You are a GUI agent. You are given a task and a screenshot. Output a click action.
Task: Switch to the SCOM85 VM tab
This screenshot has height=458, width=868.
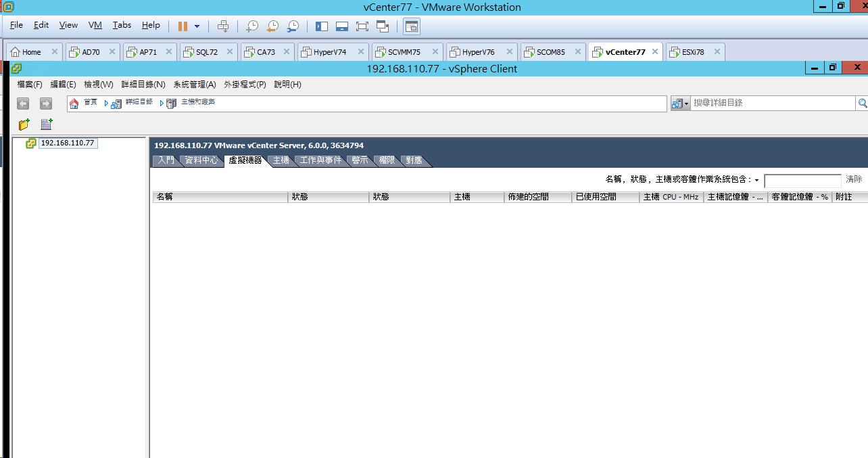550,52
